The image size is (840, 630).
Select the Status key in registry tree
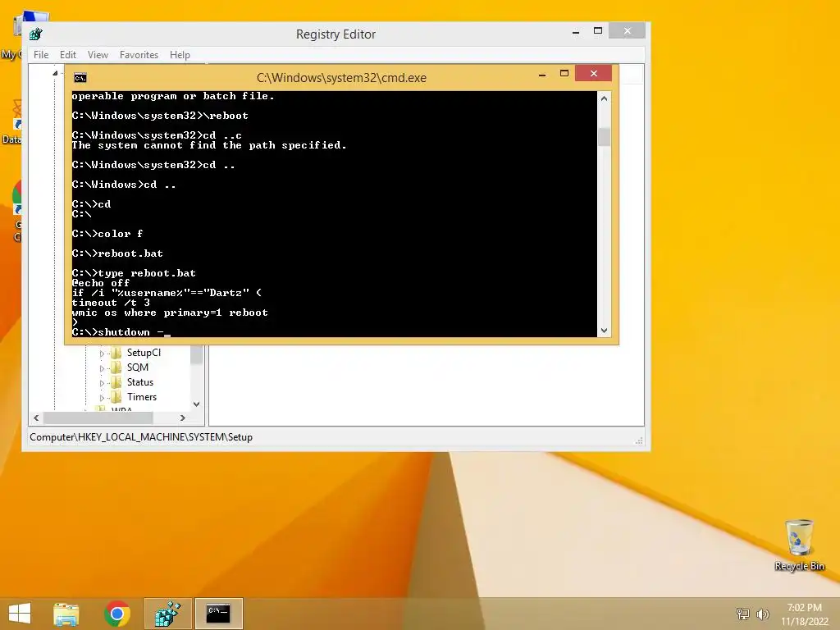pyautogui.click(x=139, y=382)
